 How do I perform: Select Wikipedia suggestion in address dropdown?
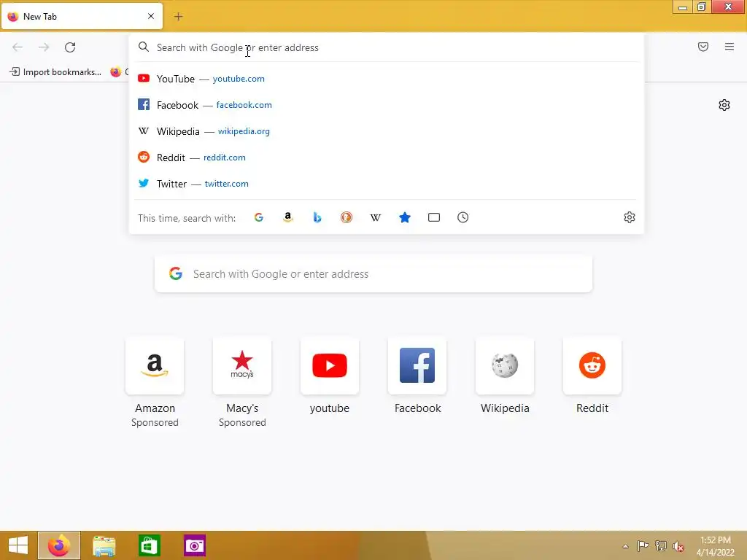click(387, 131)
